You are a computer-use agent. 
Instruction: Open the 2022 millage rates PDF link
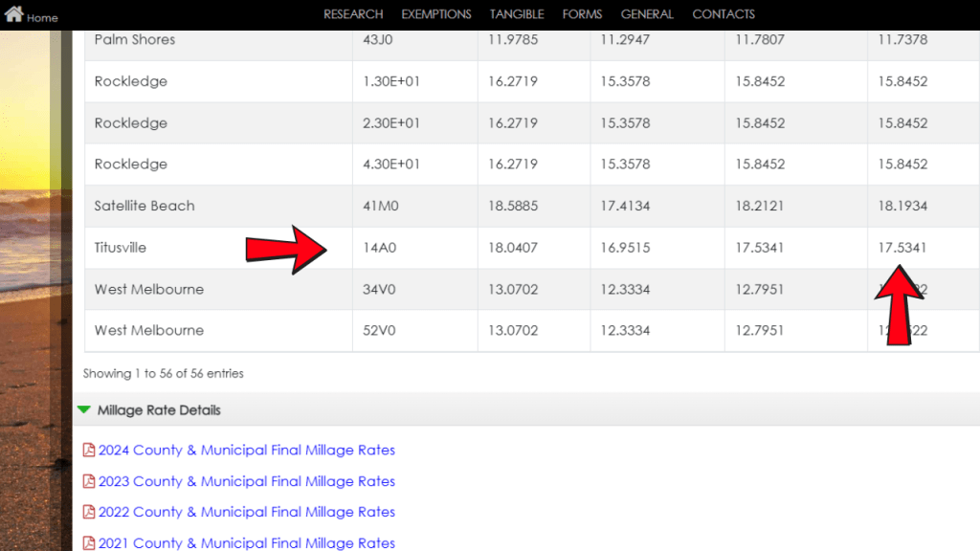click(246, 512)
